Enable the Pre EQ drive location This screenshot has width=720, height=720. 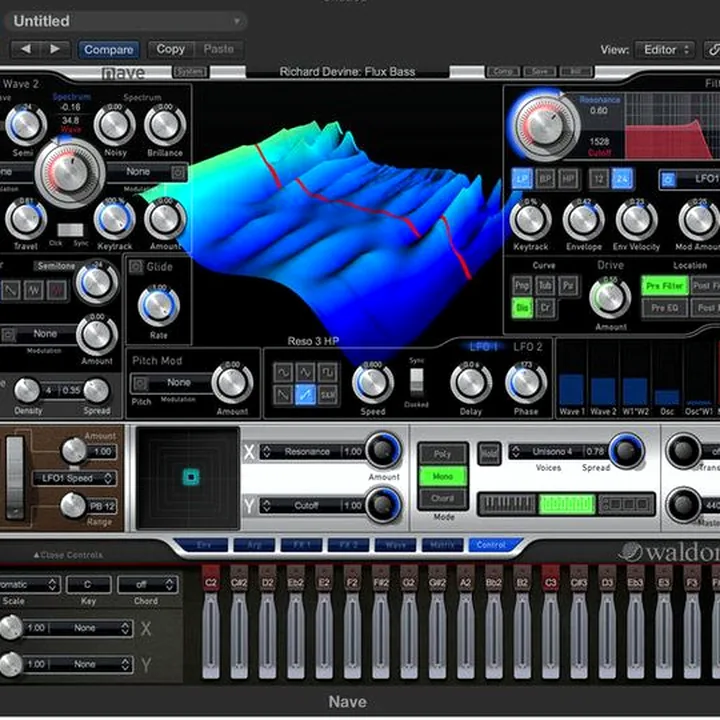664,308
